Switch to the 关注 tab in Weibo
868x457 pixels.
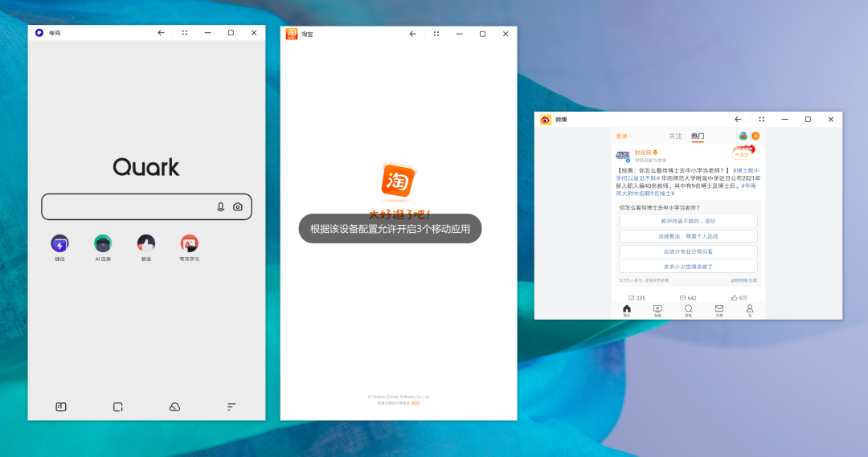[675, 136]
